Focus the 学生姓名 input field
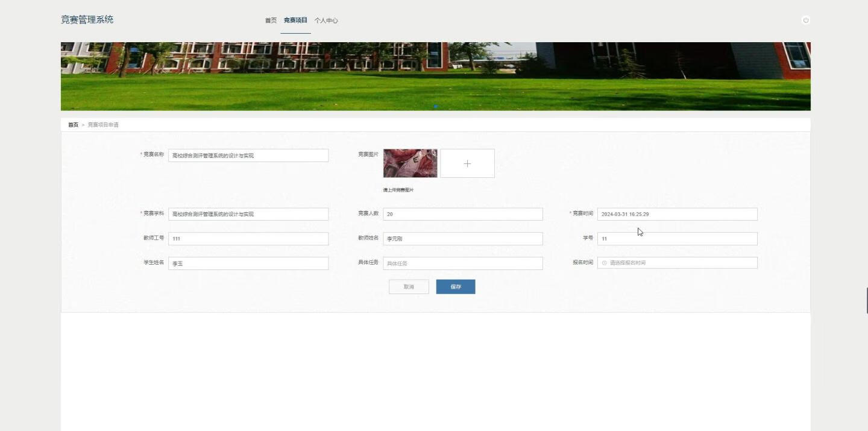The width and height of the screenshot is (868, 431). (x=248, y=263)
